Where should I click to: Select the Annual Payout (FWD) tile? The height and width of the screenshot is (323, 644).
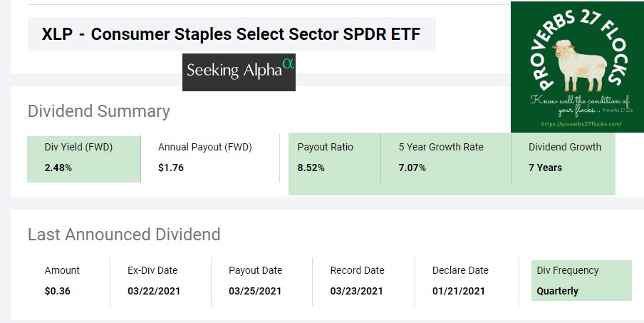click(x=205, y=158)
